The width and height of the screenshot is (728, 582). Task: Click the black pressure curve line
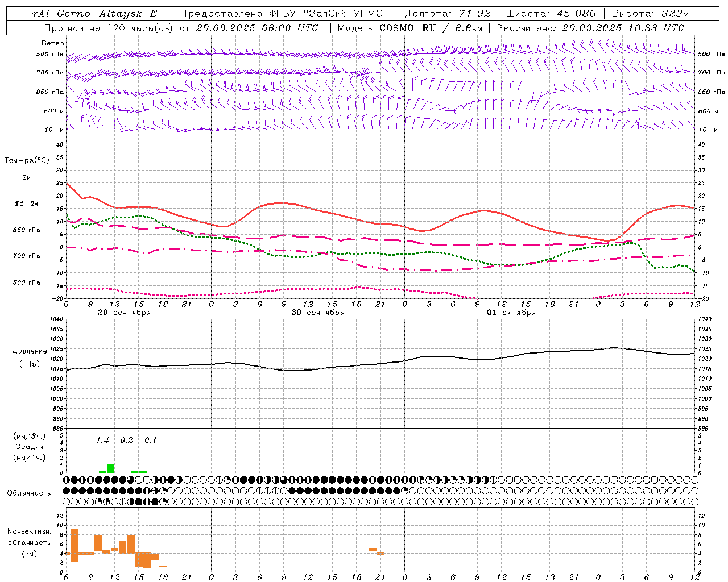(381, 363)
